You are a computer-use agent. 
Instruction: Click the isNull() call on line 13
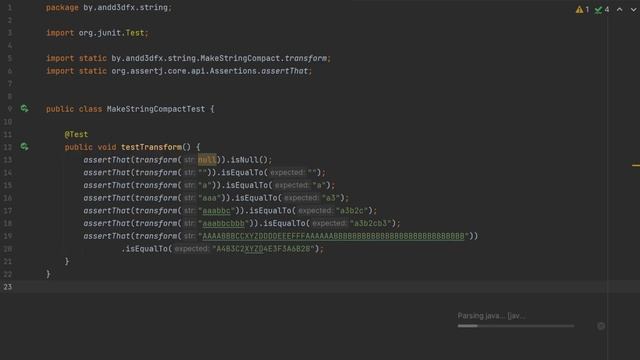(248, 160)
